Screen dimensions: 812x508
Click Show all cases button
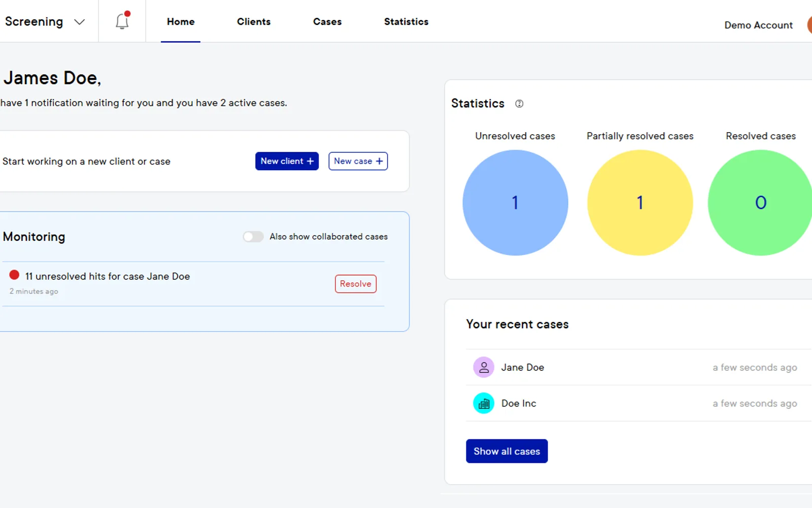tap(507, 451)
